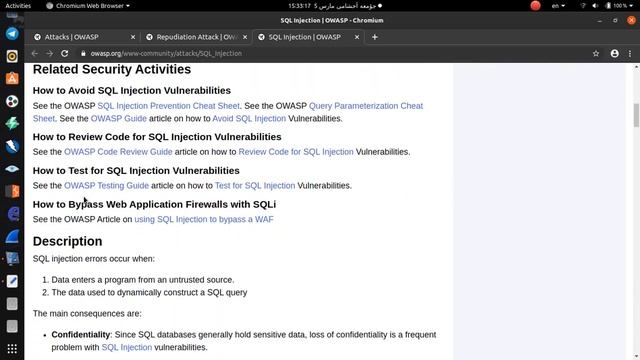Open the en keyboard layout dropdown
The image size is (640, 360).
click(x=558, y=6)
